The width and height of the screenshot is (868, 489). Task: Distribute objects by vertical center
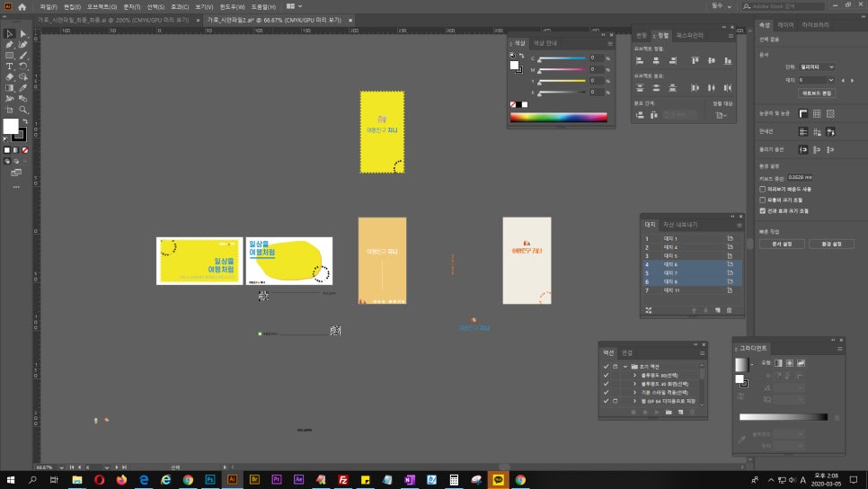click(x=656, y=87)
